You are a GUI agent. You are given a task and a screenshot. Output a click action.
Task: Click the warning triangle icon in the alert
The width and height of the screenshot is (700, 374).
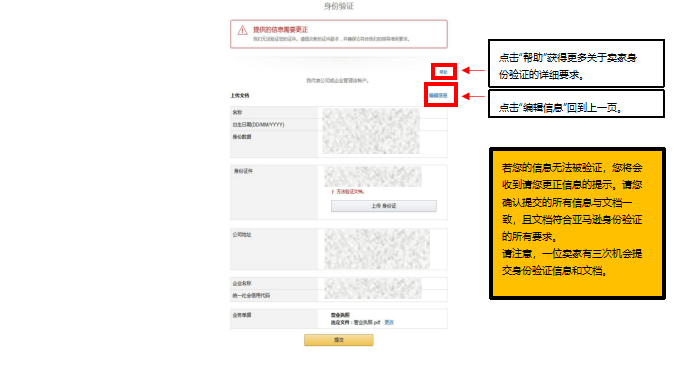coord(242,30)
